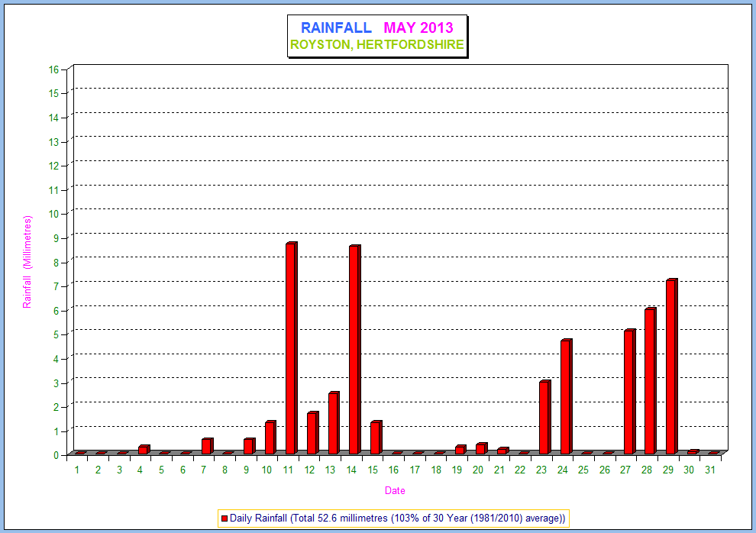Click the x-axis date label 25
The image size is (756, 533).
click(583, 470)
